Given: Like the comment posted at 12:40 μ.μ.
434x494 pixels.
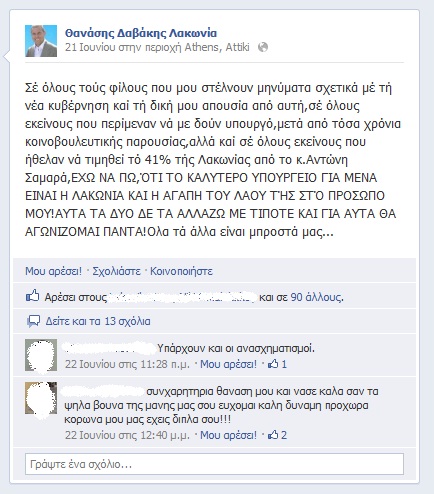Looking at the screenshot, I should point(228,435).
